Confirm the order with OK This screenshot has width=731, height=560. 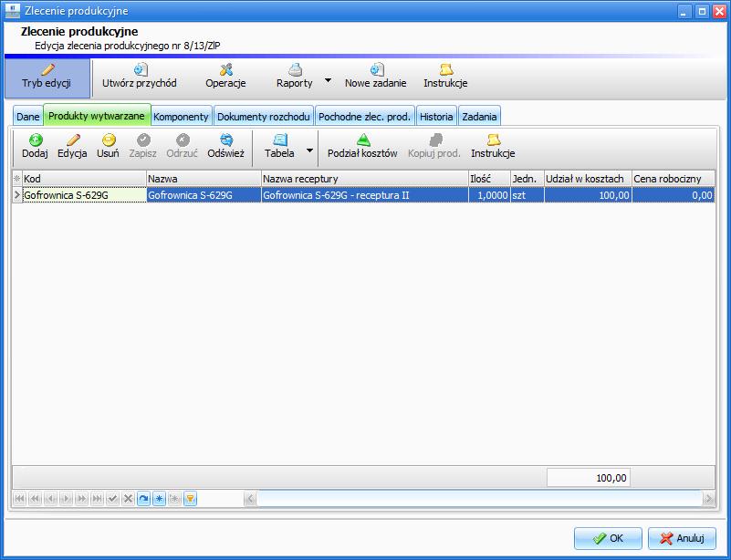(608, 538)
